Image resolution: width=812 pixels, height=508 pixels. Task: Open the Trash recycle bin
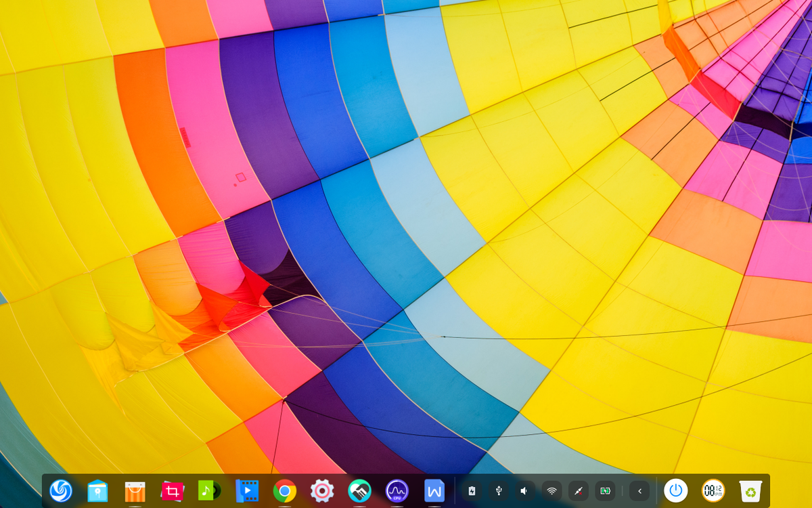750,490
